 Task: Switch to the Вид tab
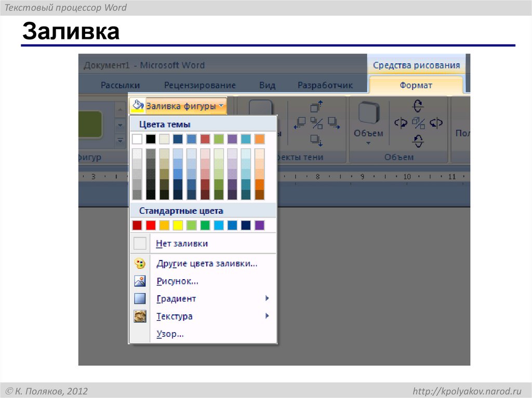click(x=267, y=85)
